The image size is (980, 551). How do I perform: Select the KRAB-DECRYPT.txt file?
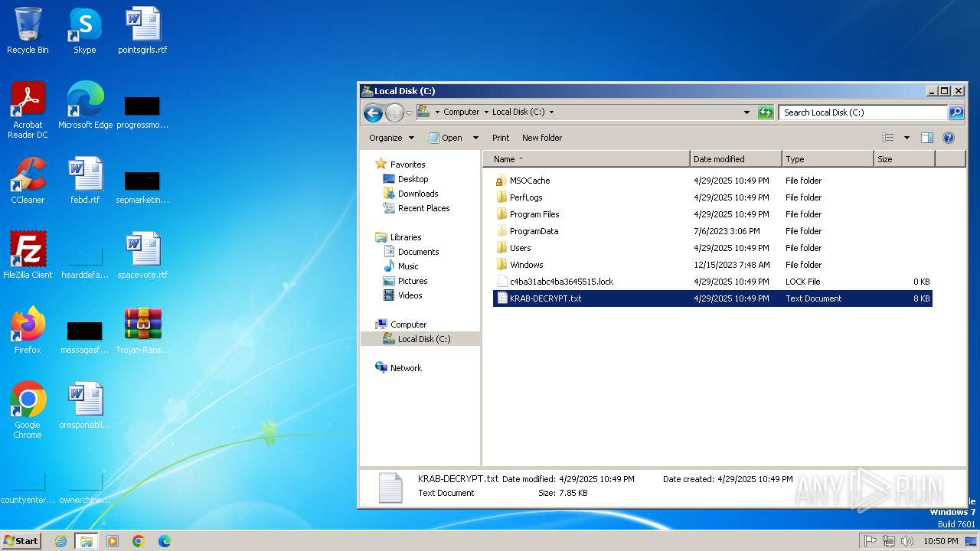tap(713, 298)
